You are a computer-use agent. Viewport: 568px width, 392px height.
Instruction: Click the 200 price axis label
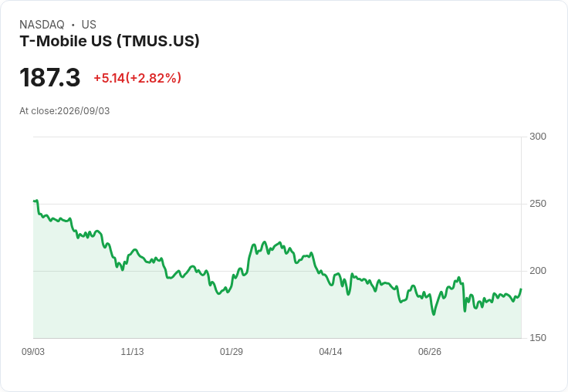tap(538, 271)
